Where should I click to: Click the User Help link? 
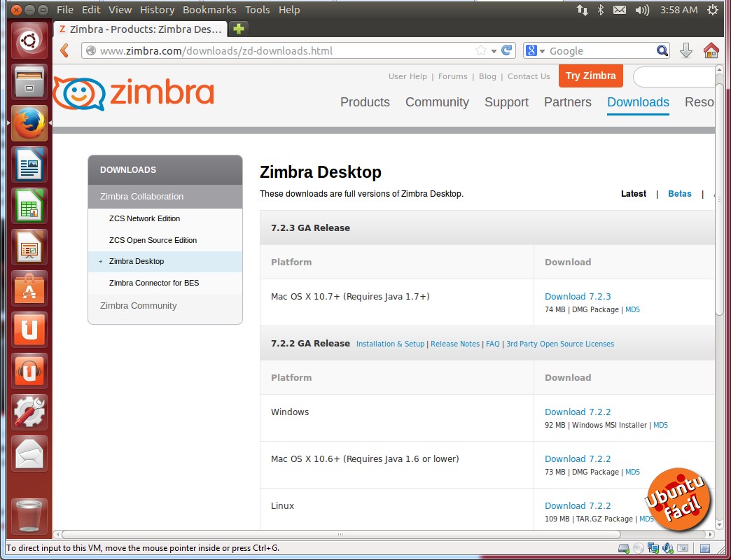[408, 76]
